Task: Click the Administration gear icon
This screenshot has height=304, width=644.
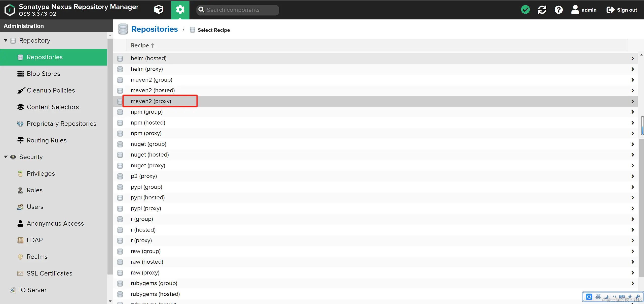Action: (x=180, y=10)
